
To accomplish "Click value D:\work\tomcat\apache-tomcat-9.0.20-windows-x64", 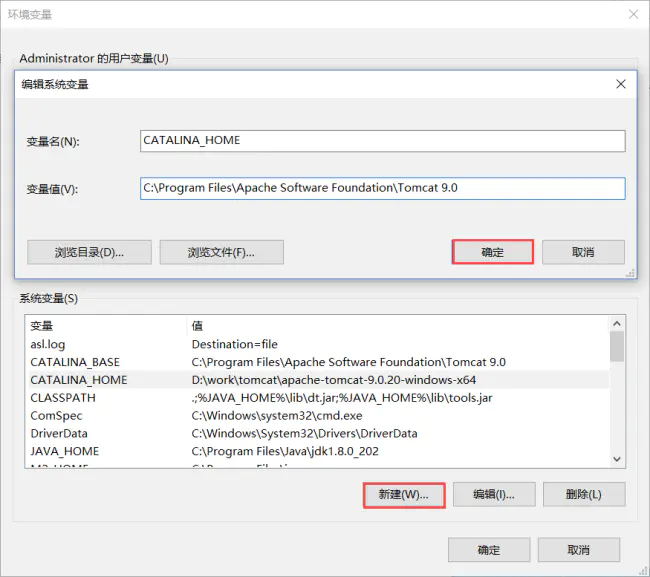I will 334,380.
